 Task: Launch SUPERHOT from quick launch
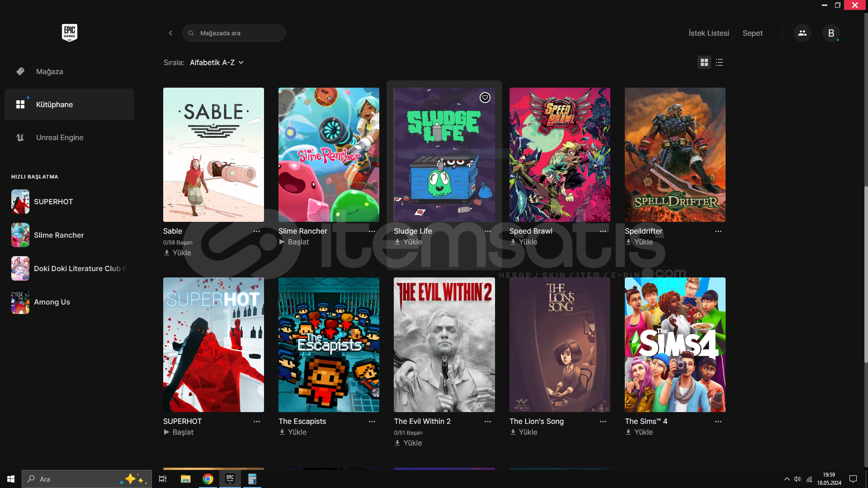coord(69,202)
